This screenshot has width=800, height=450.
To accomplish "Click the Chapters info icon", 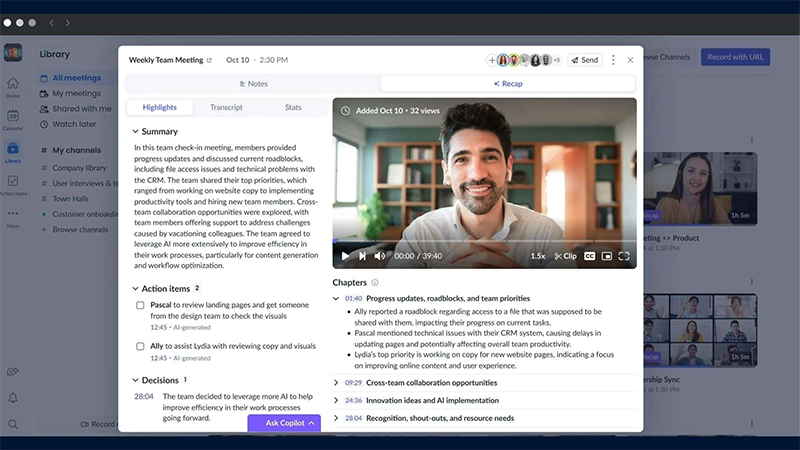I will pos(375,283).
